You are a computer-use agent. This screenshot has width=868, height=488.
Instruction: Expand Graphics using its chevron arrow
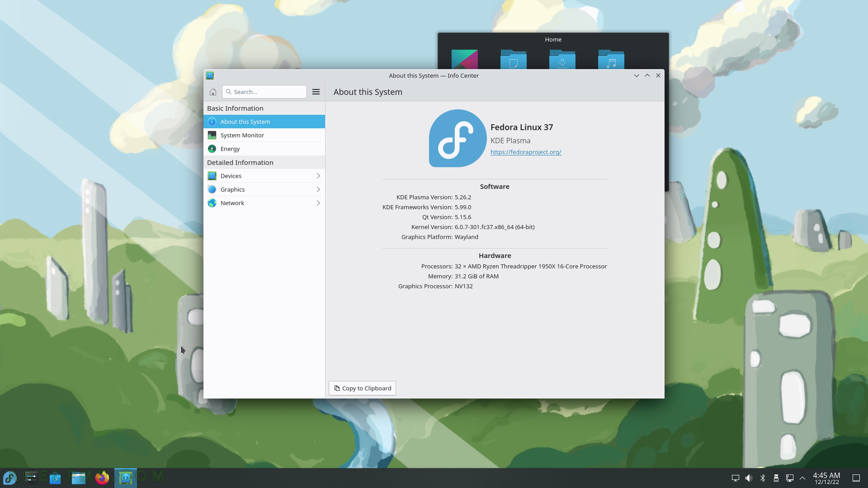pyautogui.click(x=318, y=189)
